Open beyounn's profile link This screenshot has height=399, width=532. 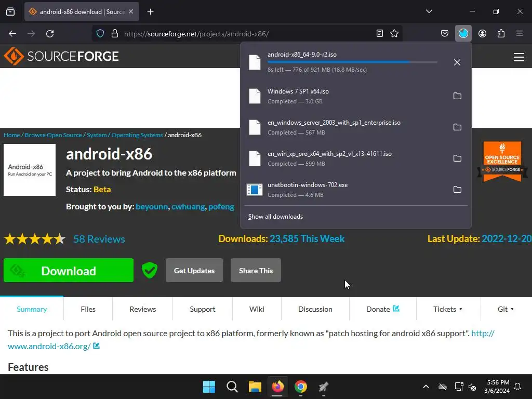coord(152,207)
